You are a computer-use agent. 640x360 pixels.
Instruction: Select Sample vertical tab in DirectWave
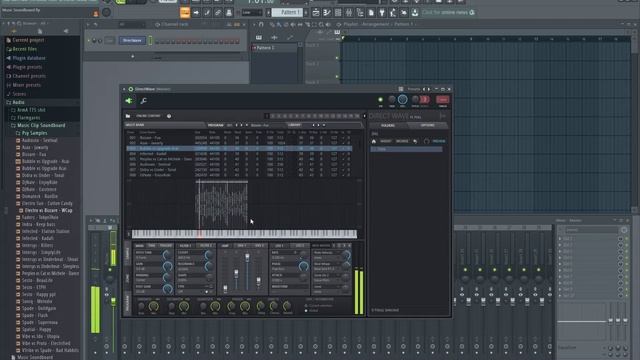127,254
